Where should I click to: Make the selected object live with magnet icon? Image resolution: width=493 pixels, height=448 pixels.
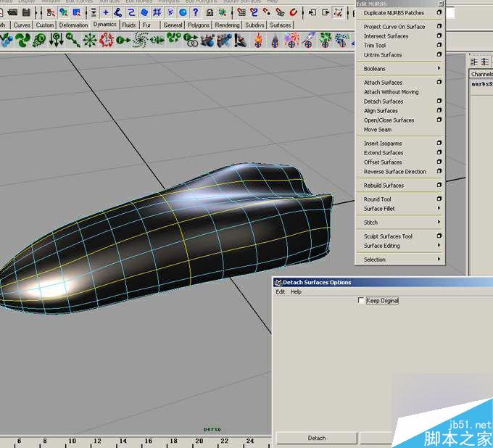[x=293, y=12]
